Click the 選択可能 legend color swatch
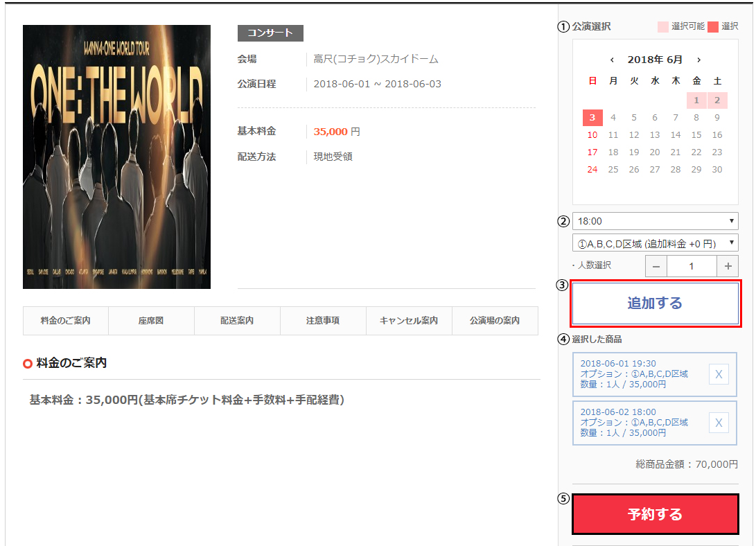 (663, 27)
